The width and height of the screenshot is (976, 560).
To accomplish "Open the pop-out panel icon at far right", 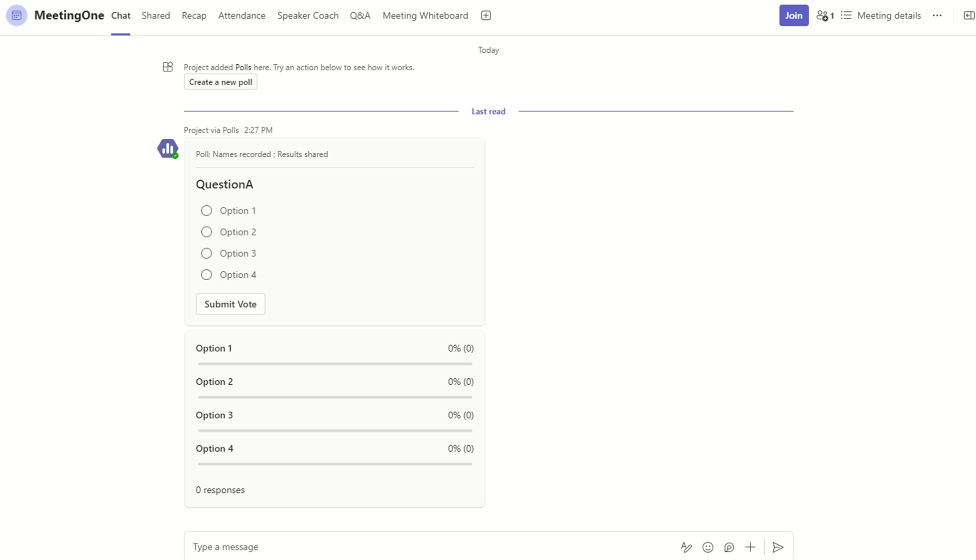I will point(969,15).
